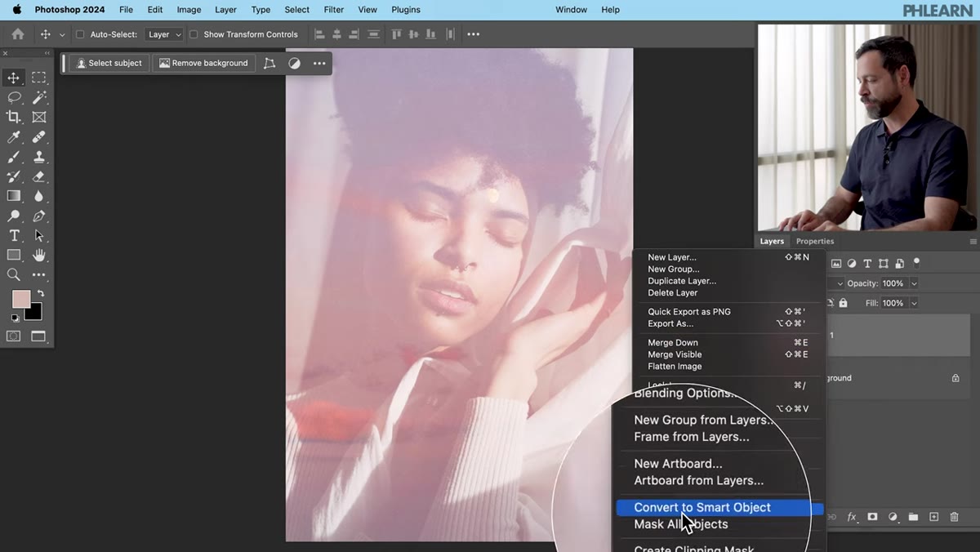Screen dimensions: 980x552
Task: Click Align bottom edges in options bar
Action: (430, 34)
